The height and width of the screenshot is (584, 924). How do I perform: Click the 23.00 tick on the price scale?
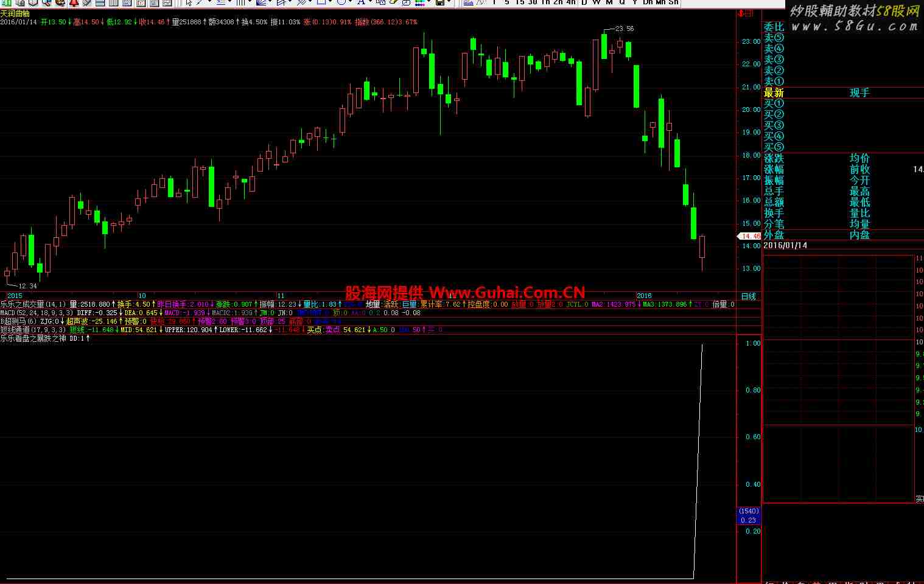pyautogui.click(x=751, y=41)
